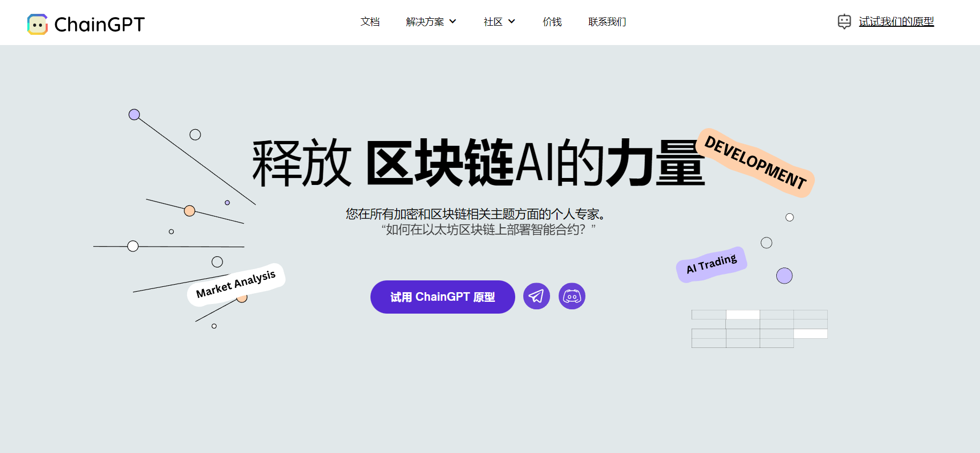Screen dimensions: 980x453
Task: Open the 社区 menu
Action: tap(493, 21)
